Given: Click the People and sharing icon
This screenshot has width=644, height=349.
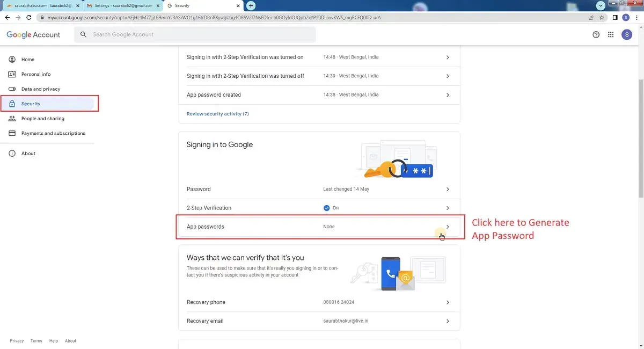Looking at the screenshot, I should (x=12, y=119).
